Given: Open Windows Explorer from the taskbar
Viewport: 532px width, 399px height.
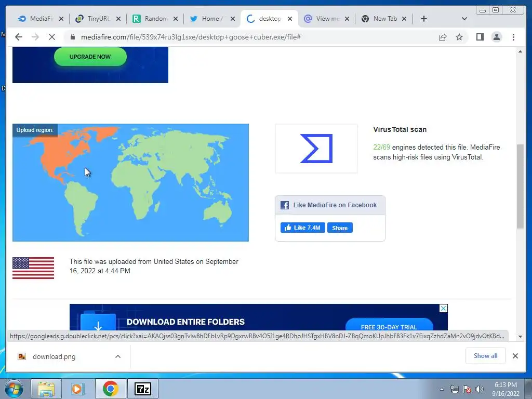Looking at the screenshot, I should pyautogui.click(x=46, y=389).
